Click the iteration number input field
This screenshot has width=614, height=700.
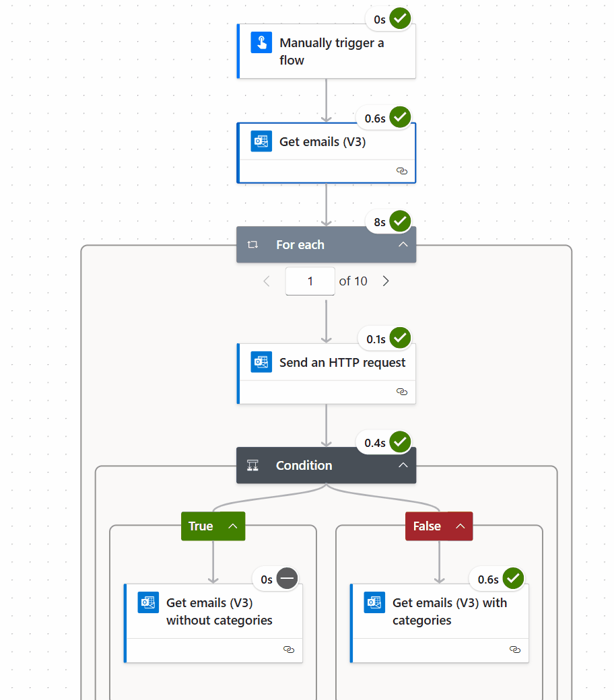(310, 281)
